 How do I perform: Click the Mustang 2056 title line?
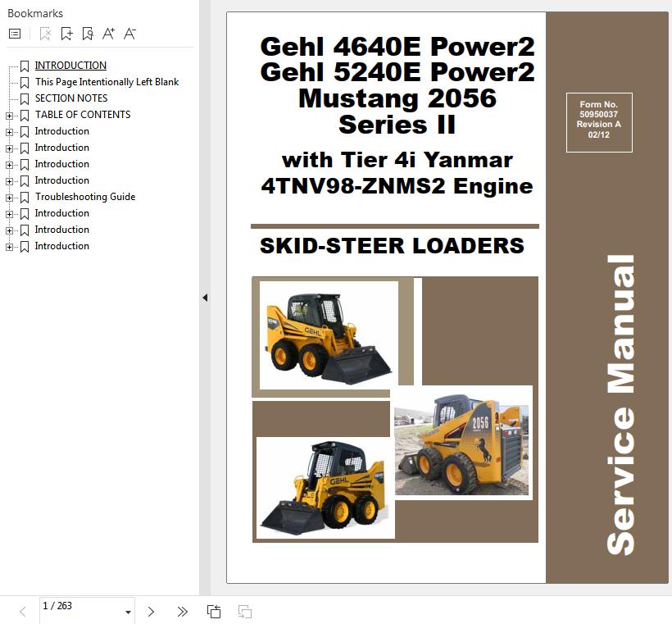click(397, 98)
